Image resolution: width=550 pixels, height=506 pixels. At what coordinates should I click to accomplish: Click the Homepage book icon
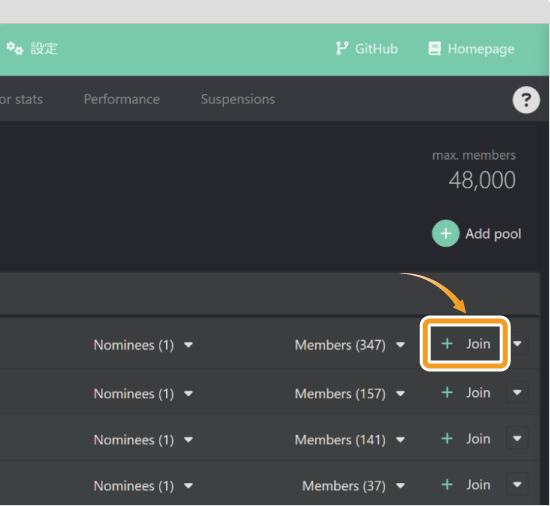pos(435,48)
